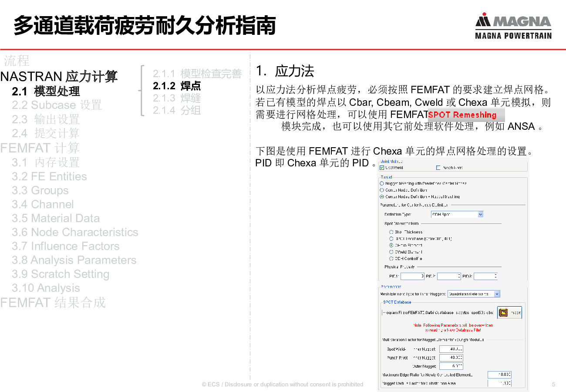Go to section 3.1 内存设置
Viewport: 566px width, 392px height.
click(46, 162)
